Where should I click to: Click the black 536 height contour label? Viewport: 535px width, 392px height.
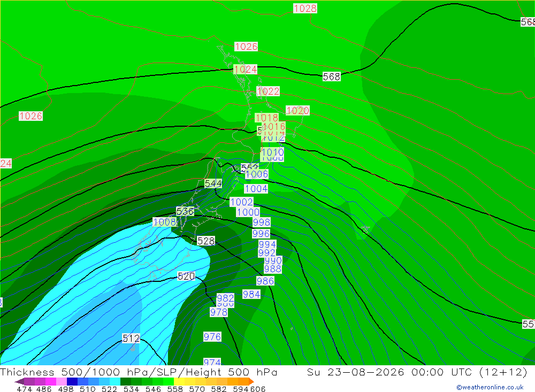(x=185, y=211)
